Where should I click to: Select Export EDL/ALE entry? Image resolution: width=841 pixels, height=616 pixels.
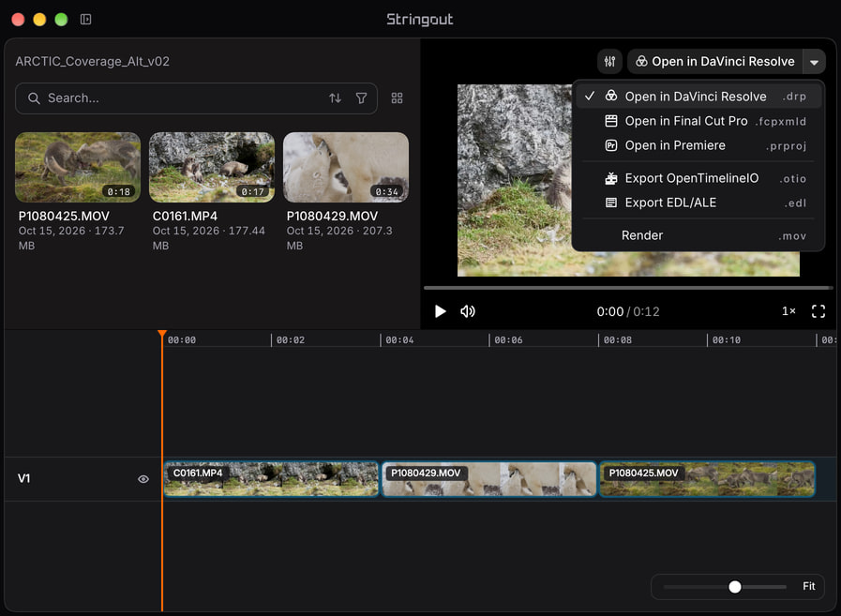pyautogui.click(x=698, y=203)
